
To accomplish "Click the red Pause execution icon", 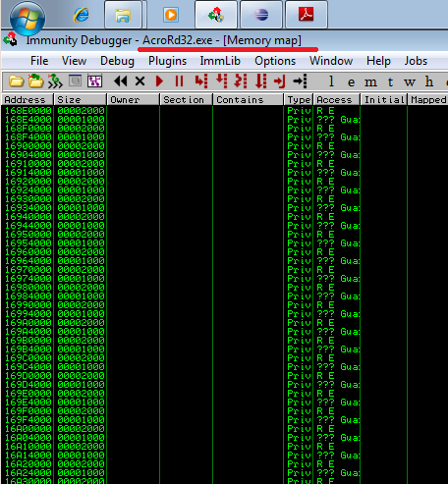I will [x=179, y=81].
